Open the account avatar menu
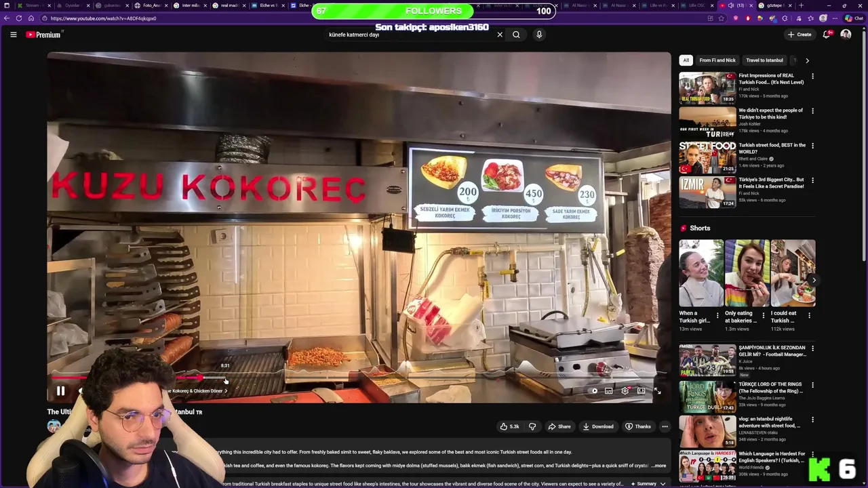 [846, 35]
